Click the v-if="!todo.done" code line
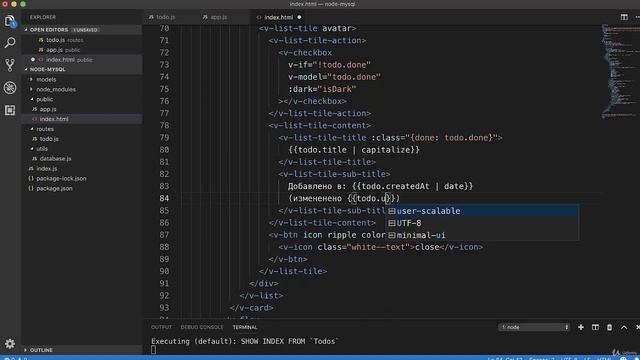 (x=329, y=65)
